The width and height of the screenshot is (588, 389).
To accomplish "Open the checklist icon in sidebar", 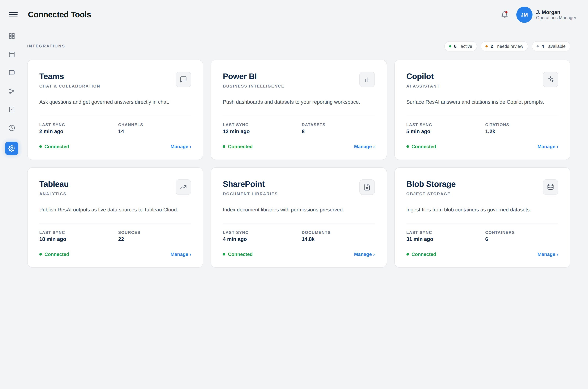I will 12,109.
